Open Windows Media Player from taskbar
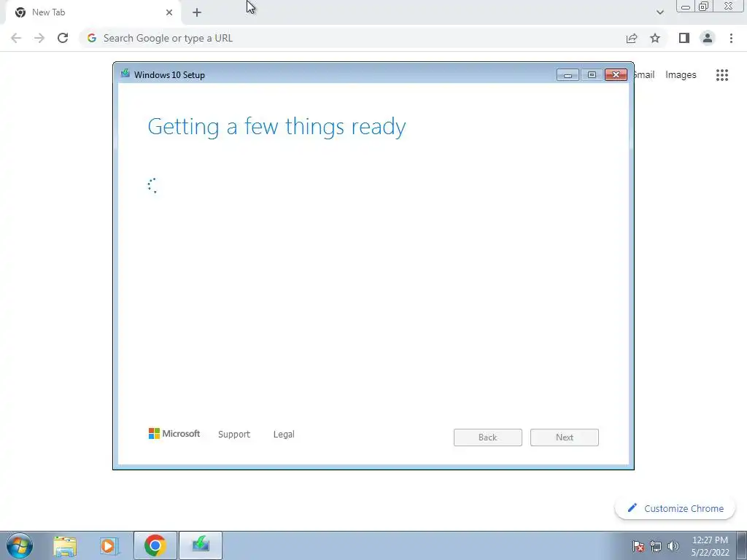The width and height of the screenshot is (747, 560). [x=109, y=545]
